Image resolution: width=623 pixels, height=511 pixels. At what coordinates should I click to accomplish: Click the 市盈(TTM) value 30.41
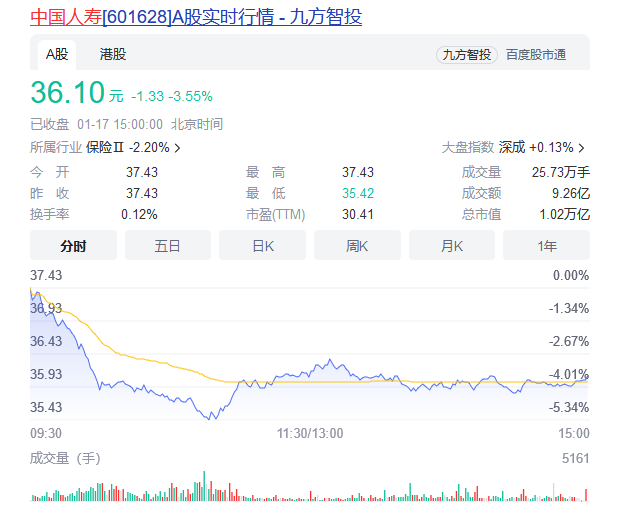(358, 215)
